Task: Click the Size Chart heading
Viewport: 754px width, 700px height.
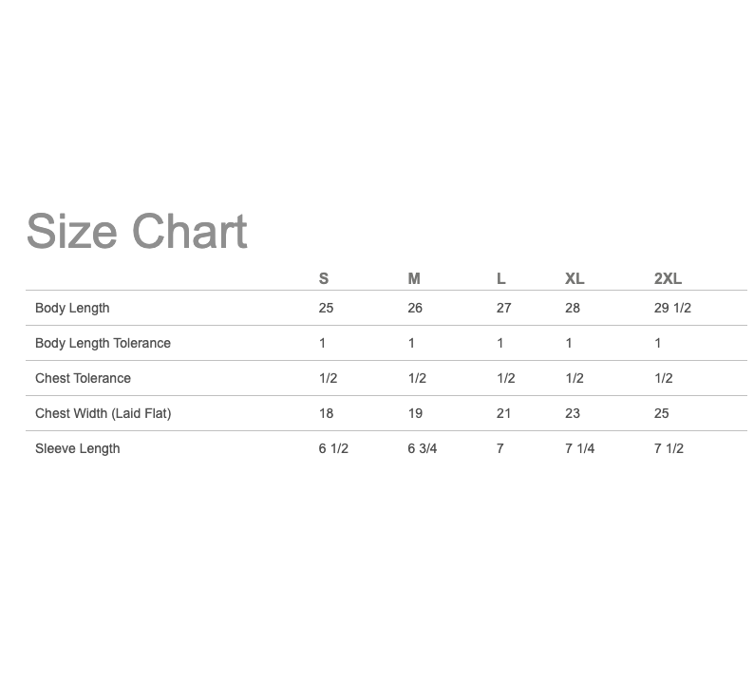Action: [137, 232]
